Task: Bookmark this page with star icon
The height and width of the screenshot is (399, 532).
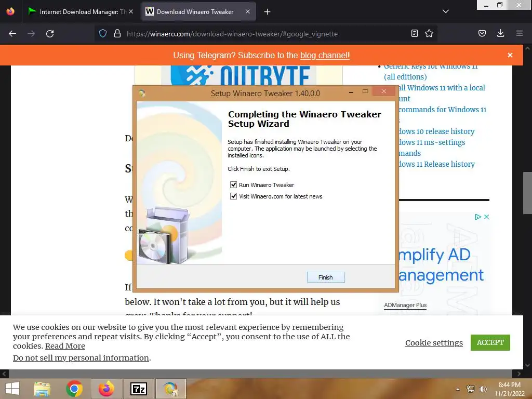Action: click(x=429, y=33)
